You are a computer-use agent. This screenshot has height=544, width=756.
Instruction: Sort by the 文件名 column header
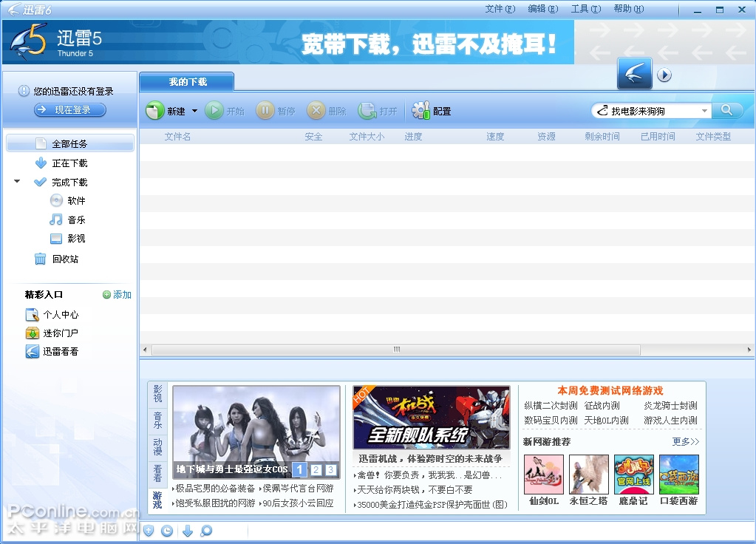[x=177, y=137]
